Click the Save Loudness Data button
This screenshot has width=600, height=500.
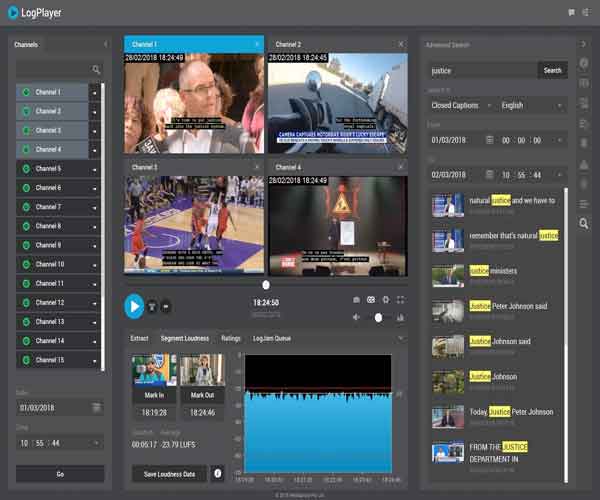pyautogui.click(x=168, y=473)
